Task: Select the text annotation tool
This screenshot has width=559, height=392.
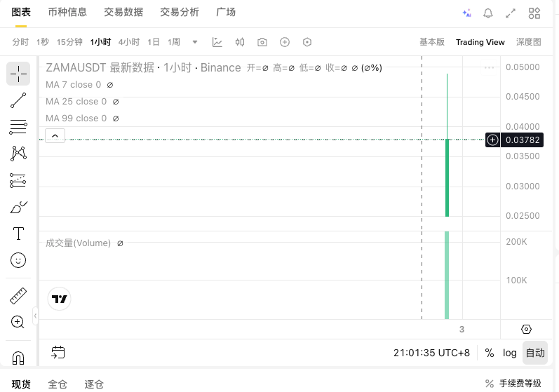Action: (18, 234)
